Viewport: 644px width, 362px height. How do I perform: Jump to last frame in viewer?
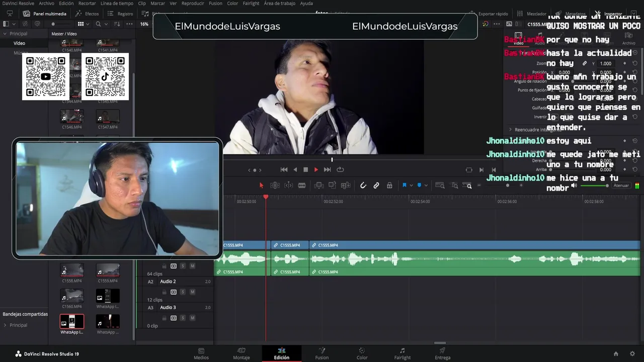click(x=327, y=170)
